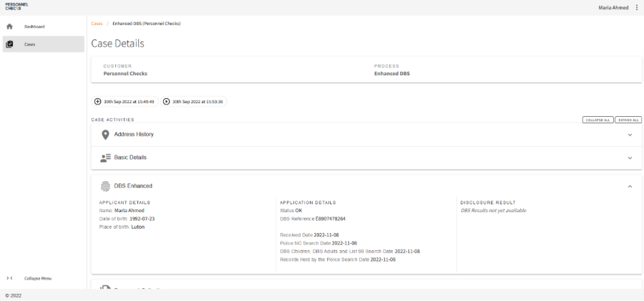The height and width of the screenshot is (301, 644).
Task: Click the Police NC Search Date line
Action: pyautogui.click(x=318, y=244)
